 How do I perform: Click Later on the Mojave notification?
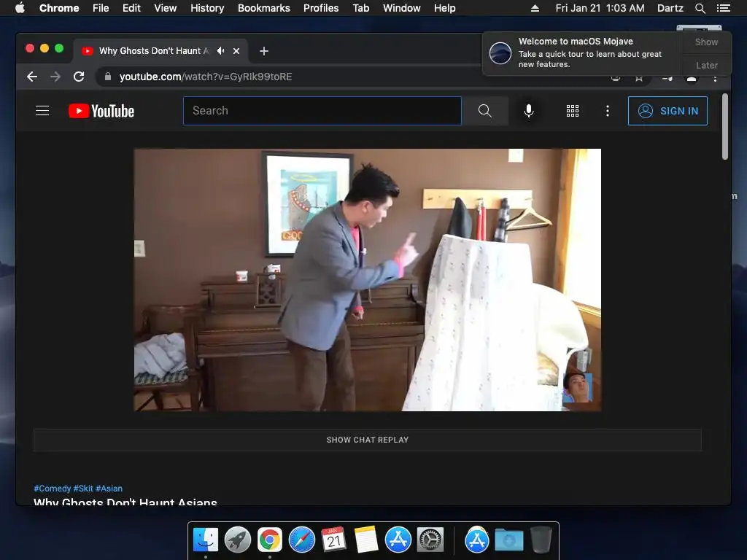click(x=706, y=65)
